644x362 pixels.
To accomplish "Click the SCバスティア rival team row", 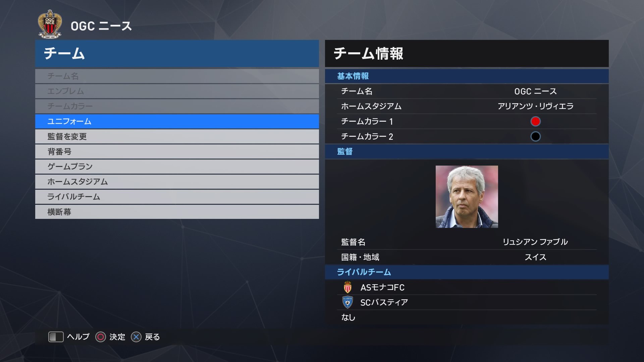I will tap(467, 302).
